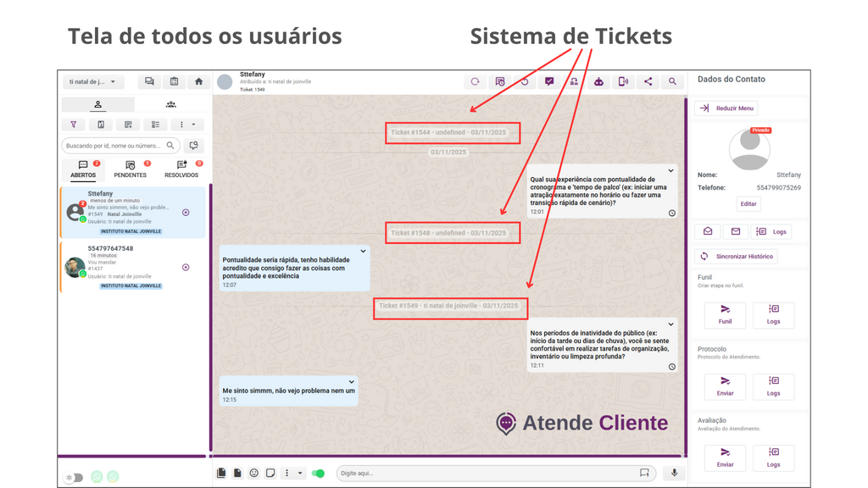Click the Reduzir Menu button
868x488 pixels.
[x=726, y=108]
